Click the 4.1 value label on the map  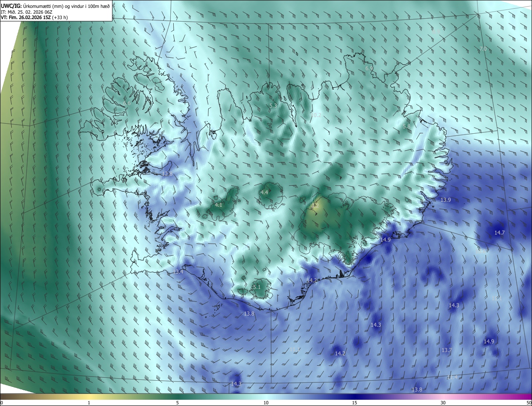point(219,205)
